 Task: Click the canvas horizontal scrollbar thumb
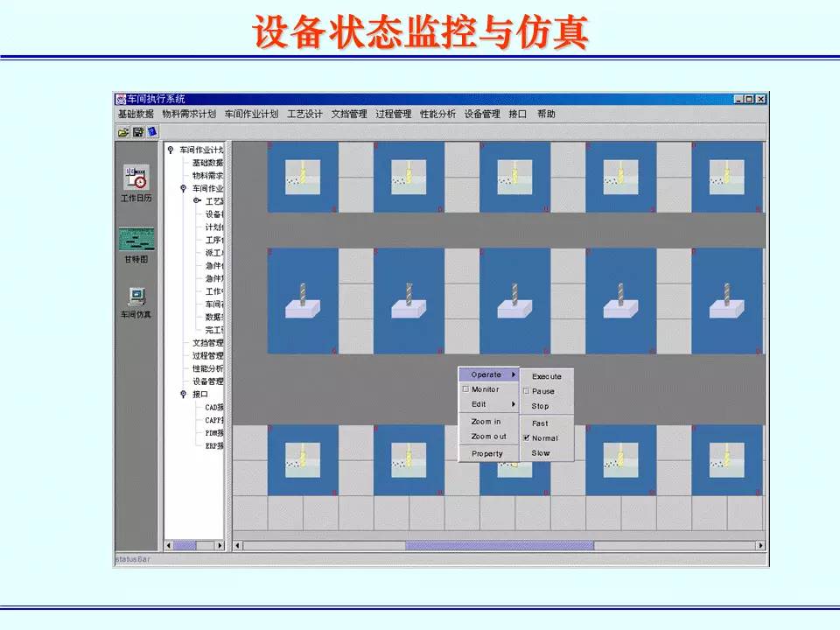499,546
